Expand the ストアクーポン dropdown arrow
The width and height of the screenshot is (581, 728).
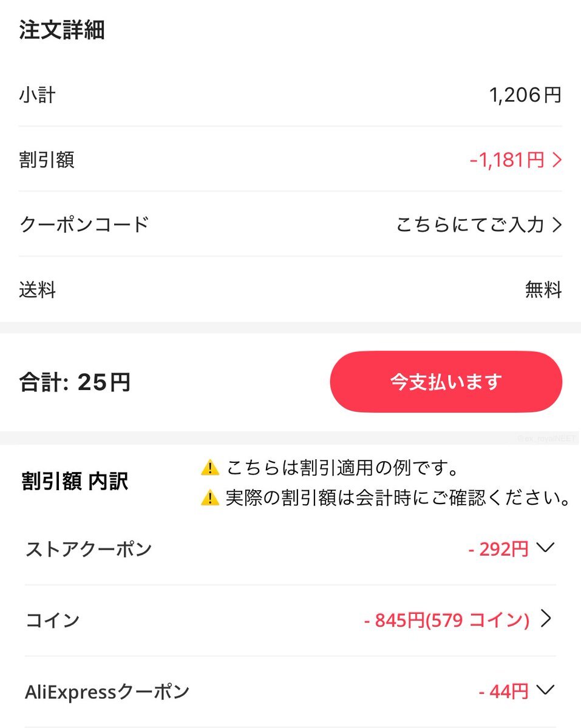point(546,548)
